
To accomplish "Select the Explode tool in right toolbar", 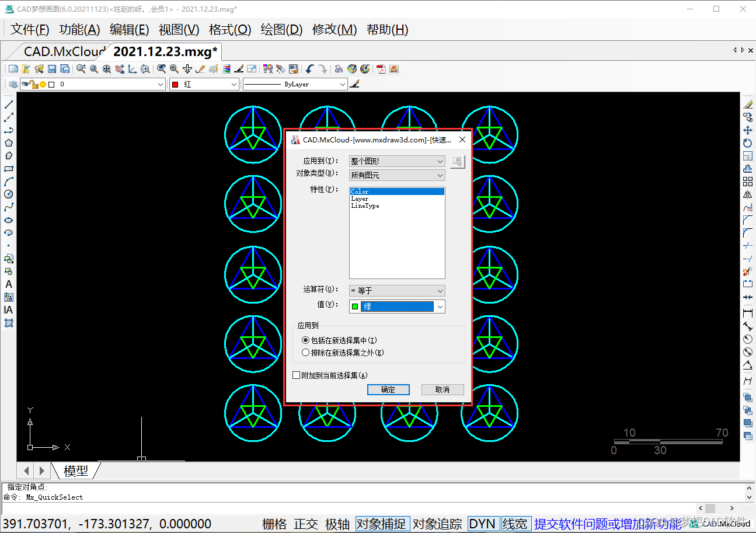I will (x=748, y=271).
